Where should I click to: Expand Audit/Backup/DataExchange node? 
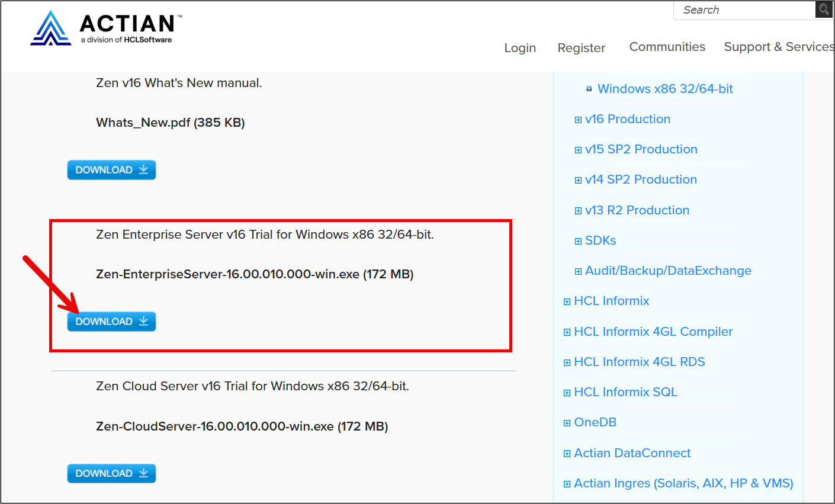(578, 271)
